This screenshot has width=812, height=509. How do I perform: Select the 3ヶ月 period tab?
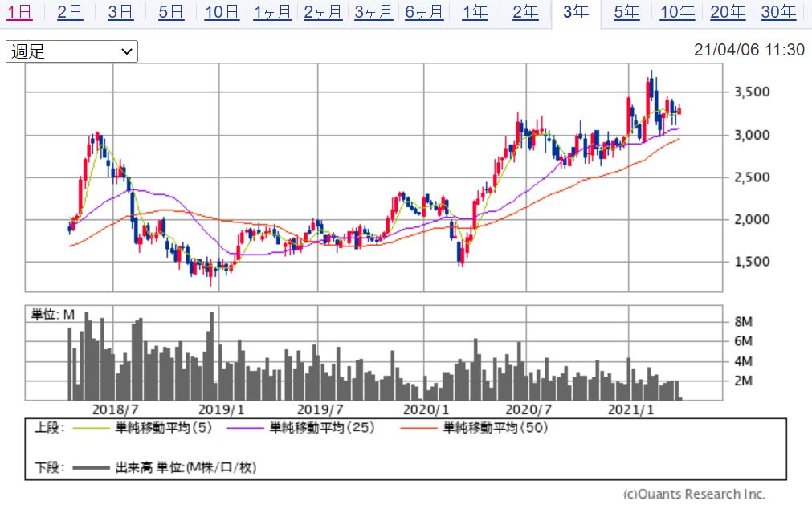pyautogui.click(x=373, y=12)
